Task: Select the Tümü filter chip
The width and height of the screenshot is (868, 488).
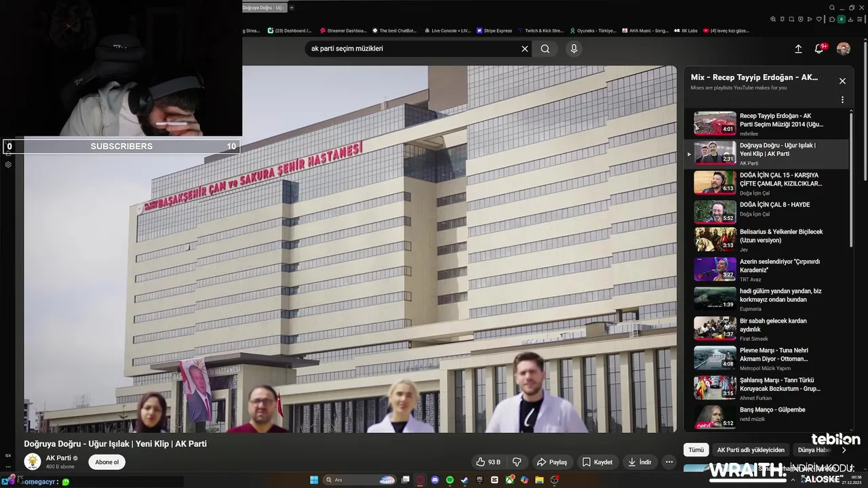Action: click(696, 450)
